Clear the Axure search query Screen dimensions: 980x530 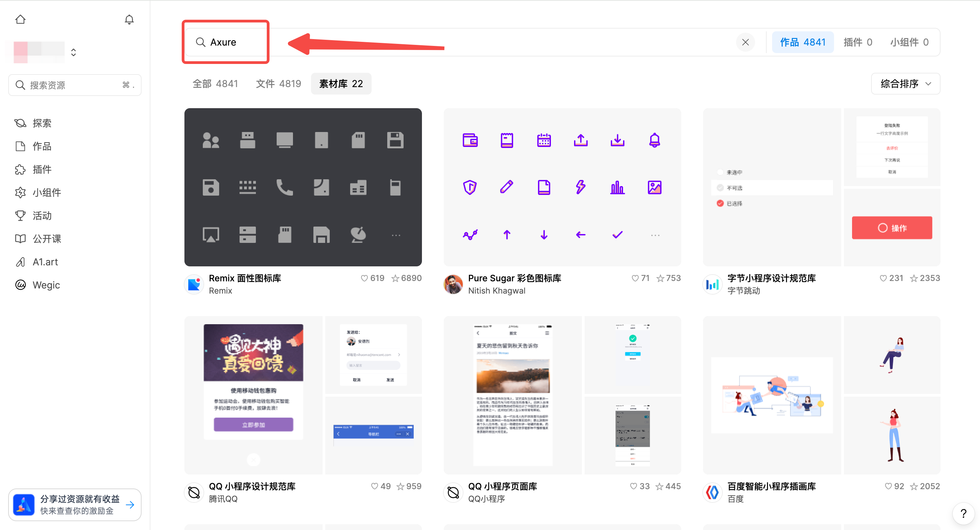pos(745,42)
